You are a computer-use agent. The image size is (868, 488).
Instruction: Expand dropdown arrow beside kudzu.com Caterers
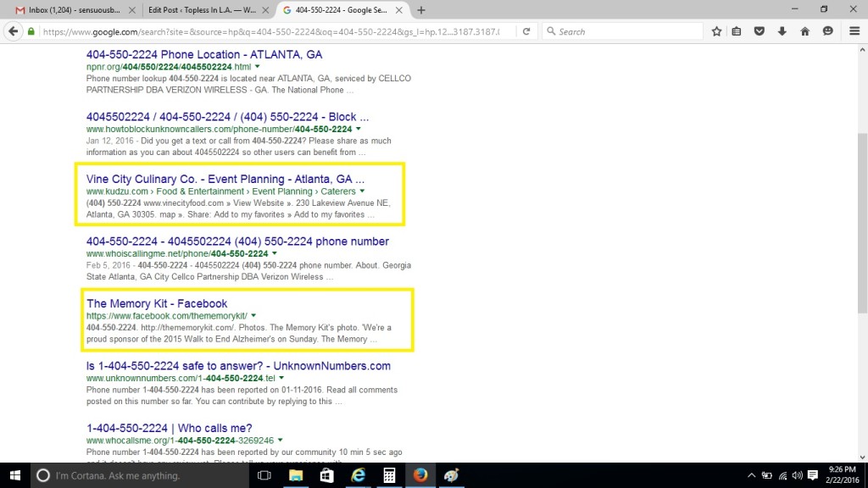click(362, 191)
